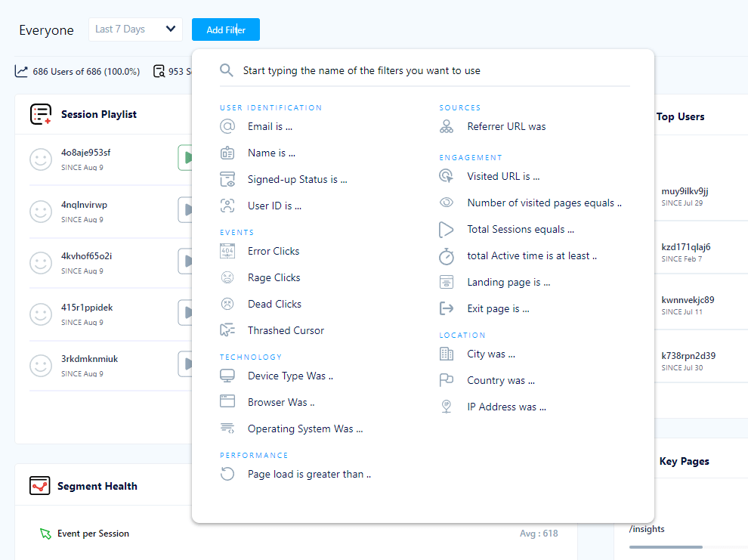The width and height of the screenshot is (748, 560).
Task: Play the session for user 4nqlnvirwp
Action: pyautogui.click(x=186, y=209)
